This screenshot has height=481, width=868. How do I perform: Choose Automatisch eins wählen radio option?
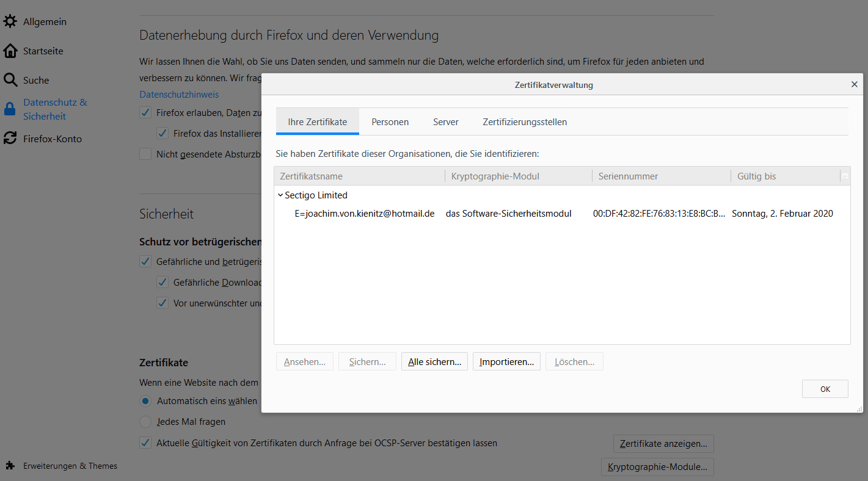[x=145, y=401]
